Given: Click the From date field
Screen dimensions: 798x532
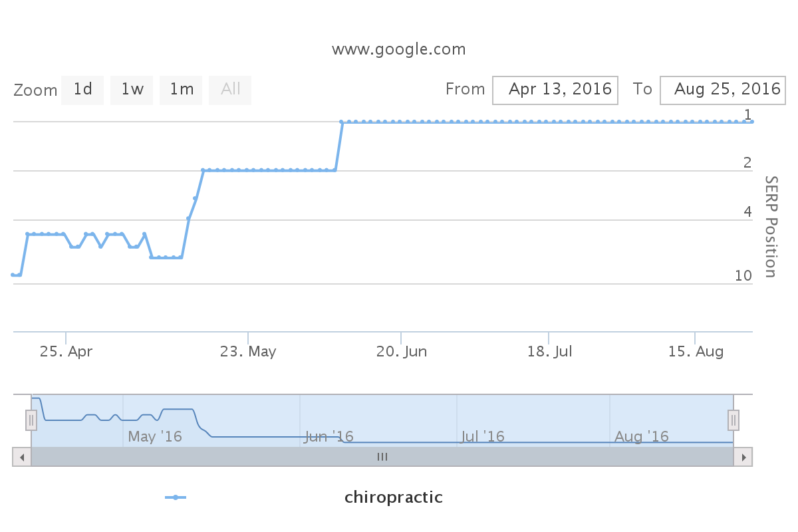Looking at the screenshot, I should point(555,90).
